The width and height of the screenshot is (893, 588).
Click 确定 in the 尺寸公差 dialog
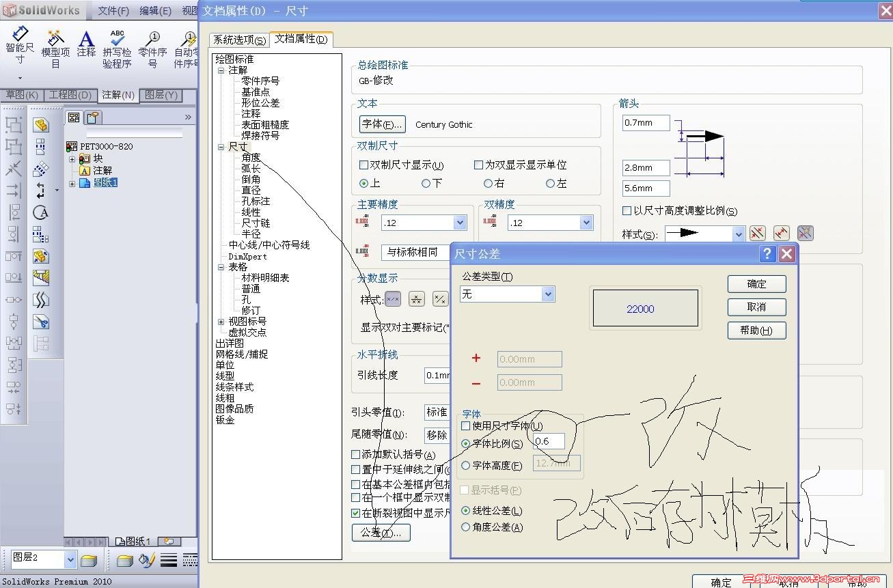point(756,284)
